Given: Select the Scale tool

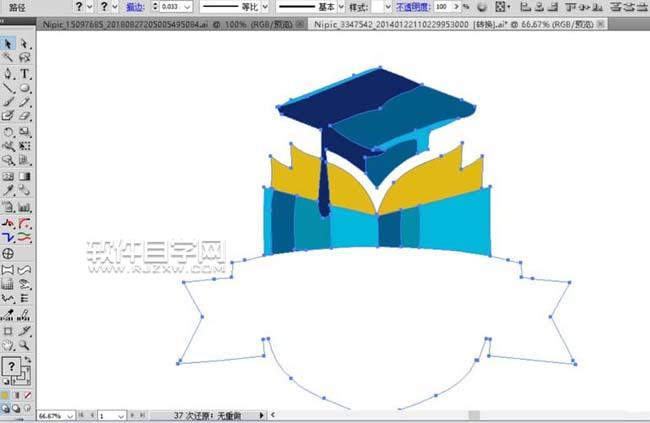Looking at the screenshot, I should coord(24,132).
